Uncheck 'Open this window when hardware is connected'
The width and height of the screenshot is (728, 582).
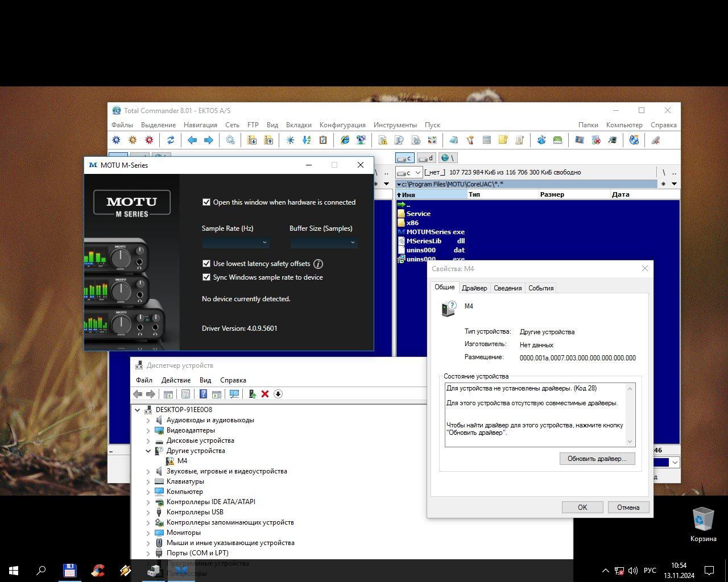(206, 202)
